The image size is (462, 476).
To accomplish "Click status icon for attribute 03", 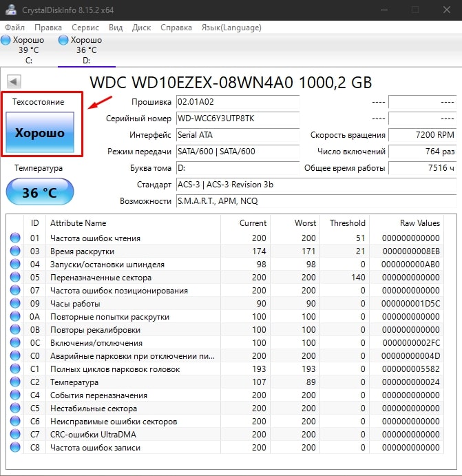I will click(15, 251).
